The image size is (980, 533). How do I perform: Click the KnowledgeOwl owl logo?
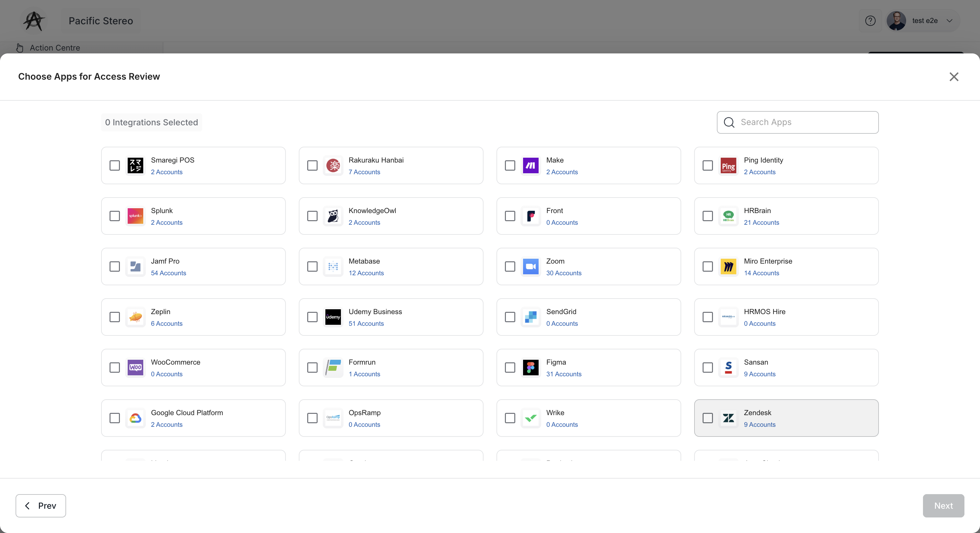pyautogui.click(x=333, y=216)
